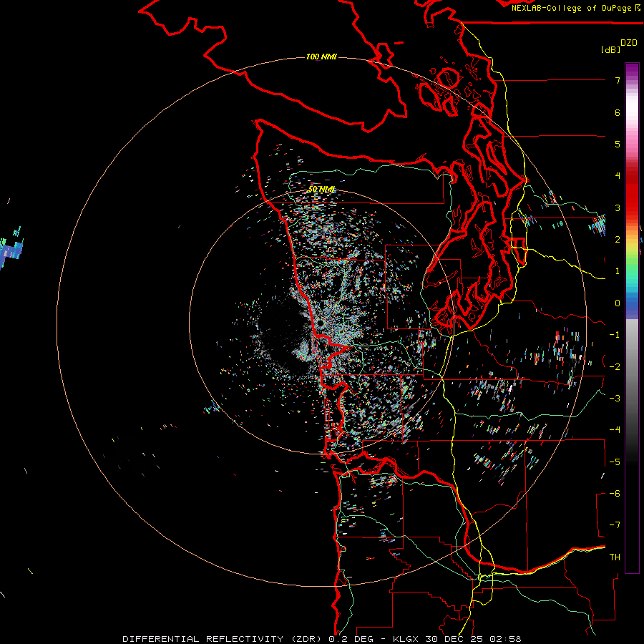Click the legend value -1
The height and width of the screenshot is (644, 644).
(615, 335)
